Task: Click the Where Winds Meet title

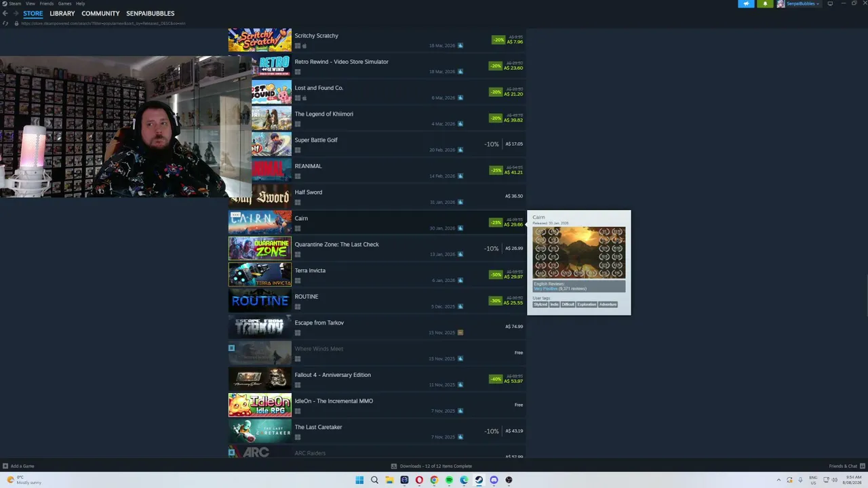Action: (319, 349)
